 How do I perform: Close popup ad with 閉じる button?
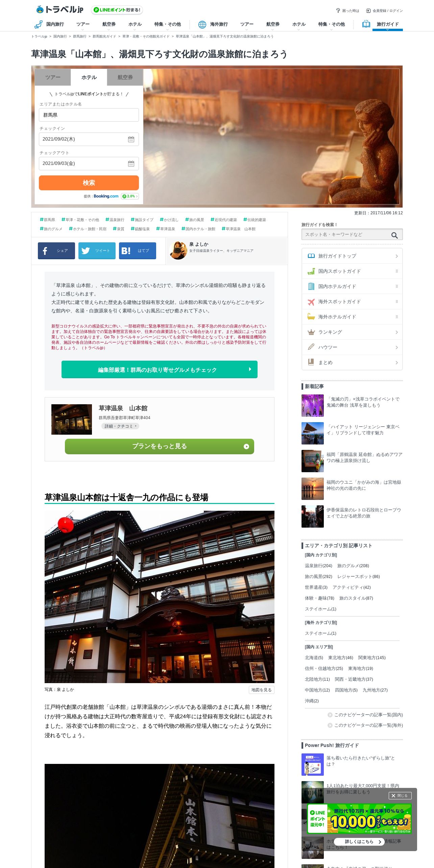click(400, 796)
